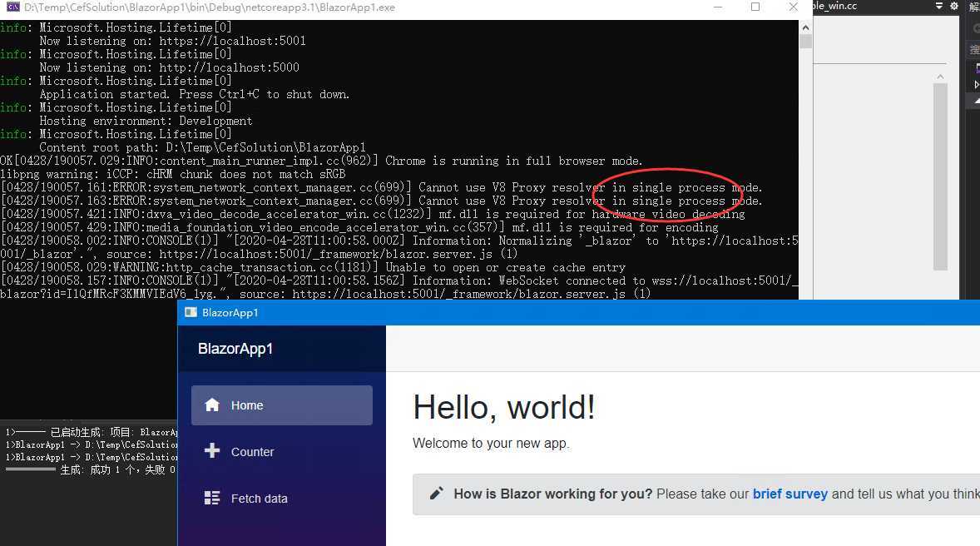Image resolution: width=980 pixels, height=546 pixels.
Task: Click 'libpng warning: iCCP' console line
Action: coord(172,174)
